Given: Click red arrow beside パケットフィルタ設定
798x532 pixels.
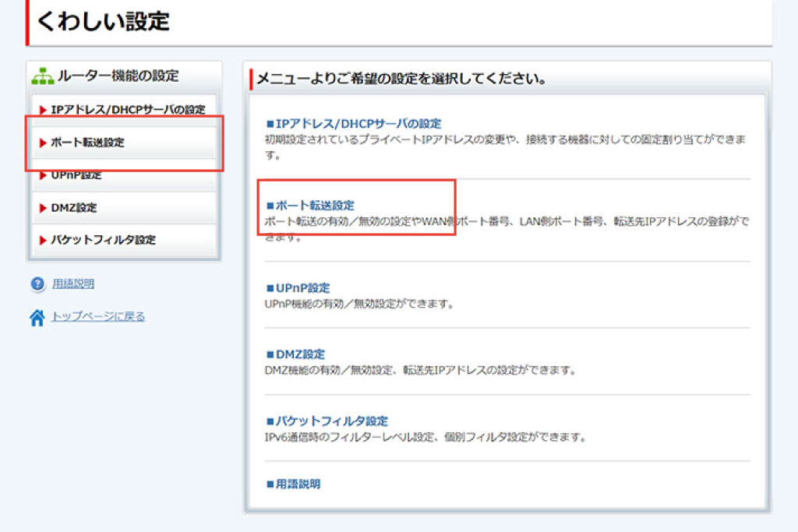Looking at the screenshot, I should 43,240.
